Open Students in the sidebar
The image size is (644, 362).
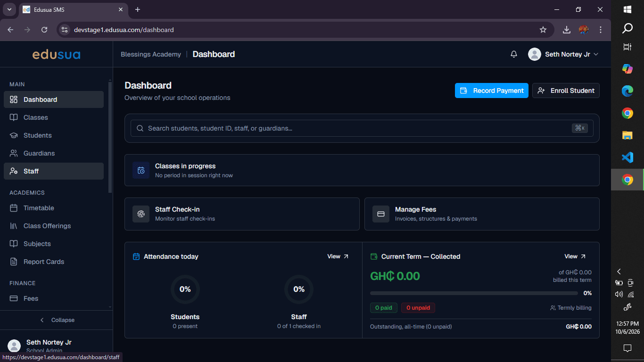pyautogui.click(x=54, y=135)
